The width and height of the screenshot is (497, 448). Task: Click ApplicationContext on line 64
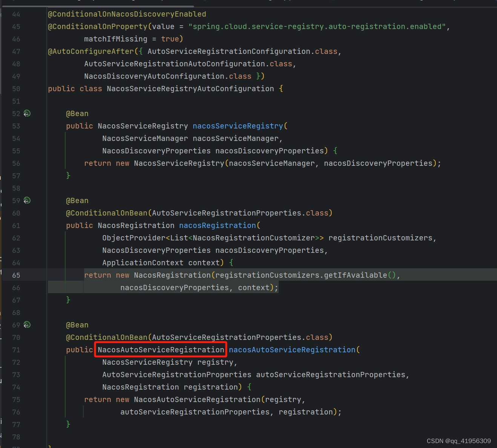(x=143, y=263)
